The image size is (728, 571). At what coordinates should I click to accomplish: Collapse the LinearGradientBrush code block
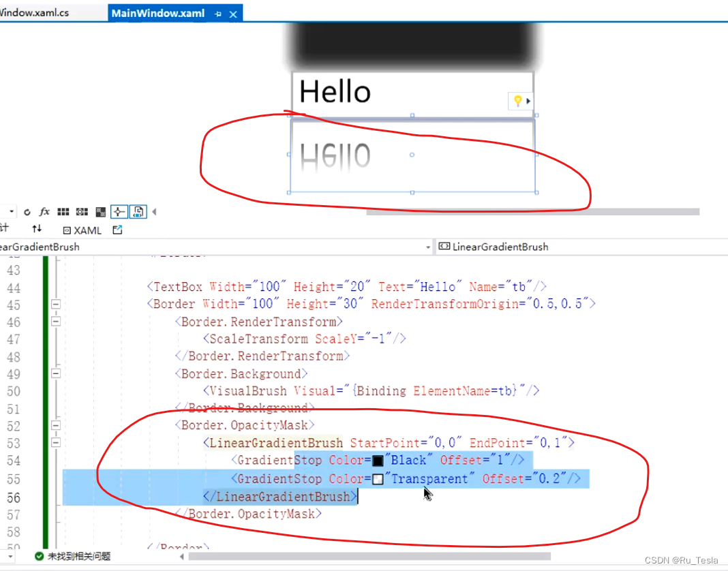coord(56,442)
